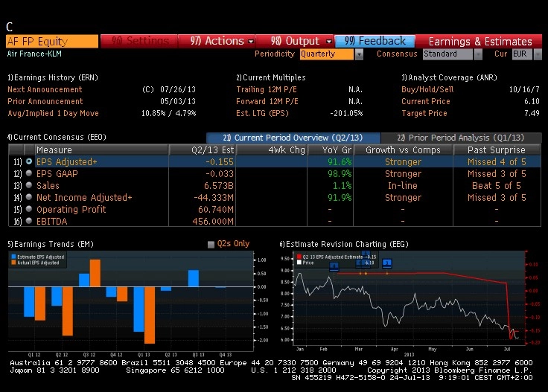Screen dimensions: 548x392
Task: Click the Actual EPS Adjusted orange legend swatch
Action: pyautogui.click(x=13, y=262)
